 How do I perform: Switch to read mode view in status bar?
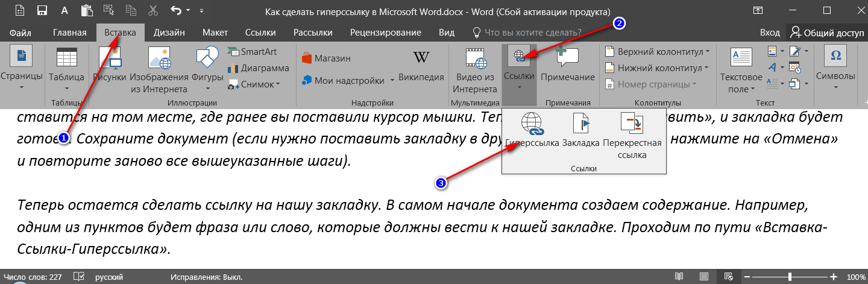point(679,277)
